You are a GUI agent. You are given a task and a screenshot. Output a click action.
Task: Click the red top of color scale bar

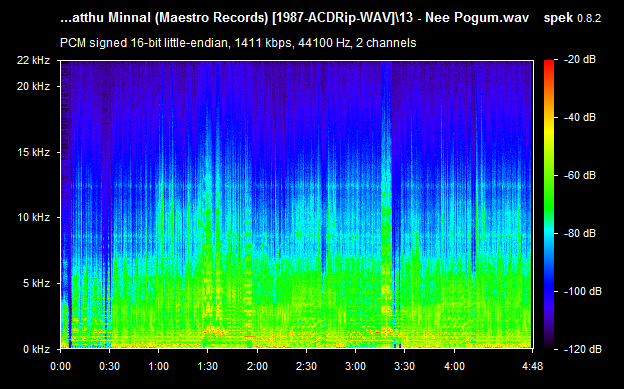coord(549,64)
